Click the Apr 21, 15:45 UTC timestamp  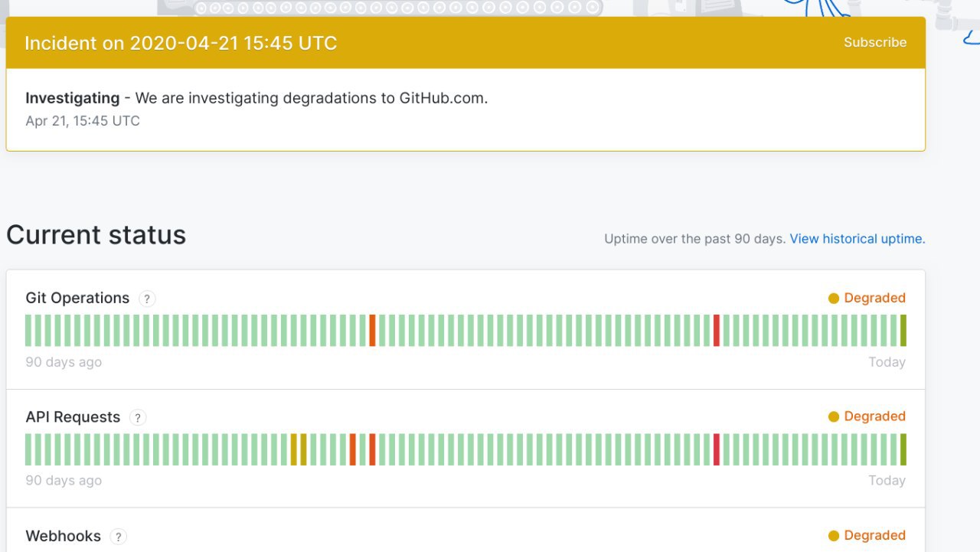[x=83, y=121]
